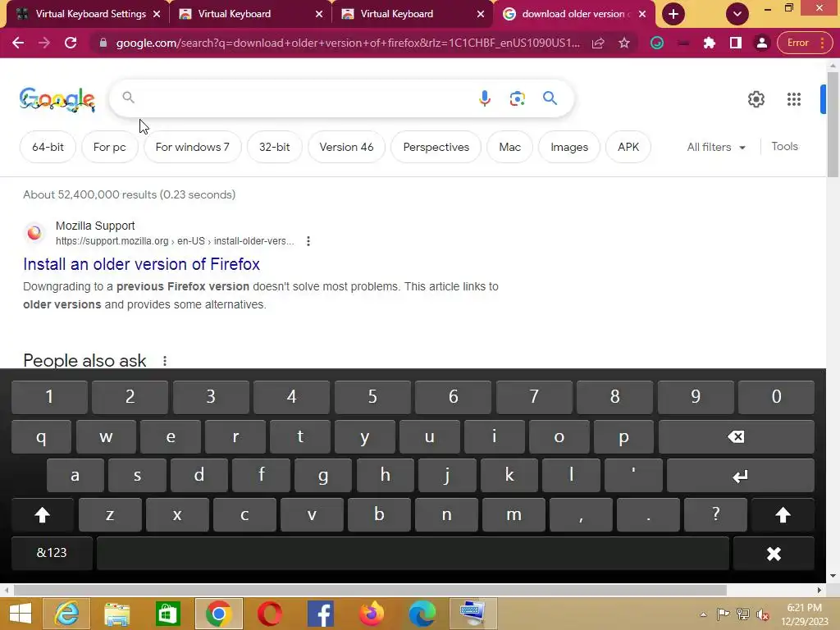Click the Error update button
This screenshot has height=630, width=840.
click(804, 43)
